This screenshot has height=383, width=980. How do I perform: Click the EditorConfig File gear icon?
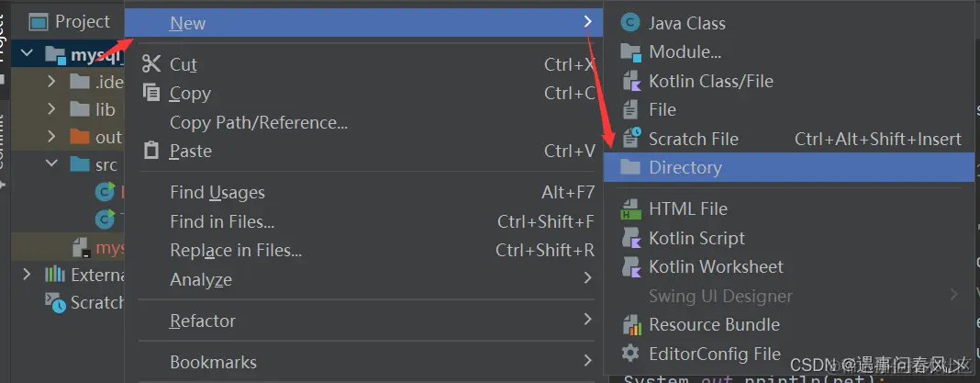click(x=630, y=354)
